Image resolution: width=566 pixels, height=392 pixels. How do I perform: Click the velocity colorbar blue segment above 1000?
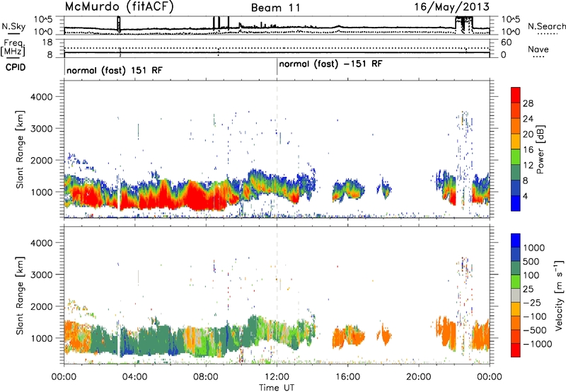[x=516, y=241]
